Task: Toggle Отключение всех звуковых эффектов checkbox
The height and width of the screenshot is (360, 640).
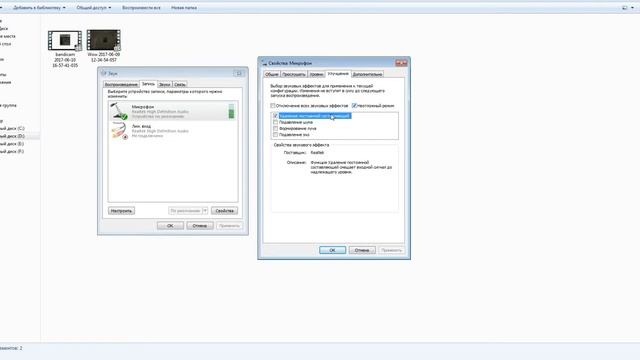Action: point(273,106)
